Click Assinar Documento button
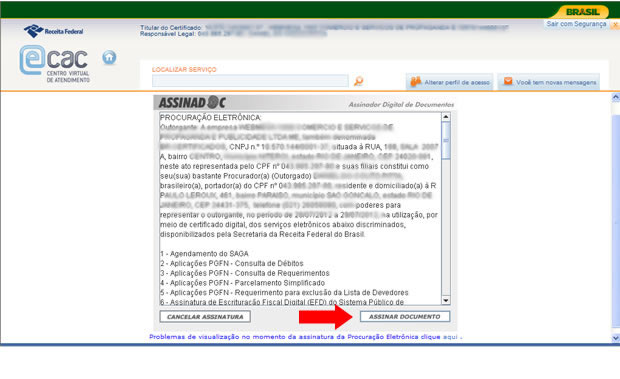The image size is (620, 379). point(405,317)
